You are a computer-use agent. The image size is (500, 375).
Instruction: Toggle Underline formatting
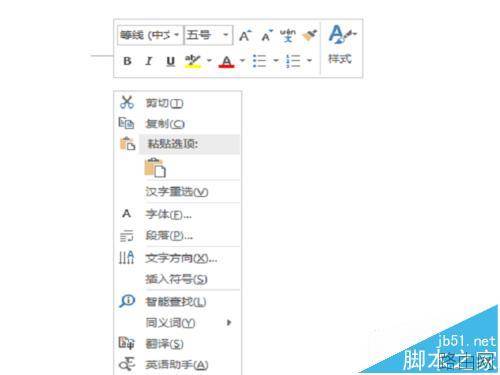point(170,61)
